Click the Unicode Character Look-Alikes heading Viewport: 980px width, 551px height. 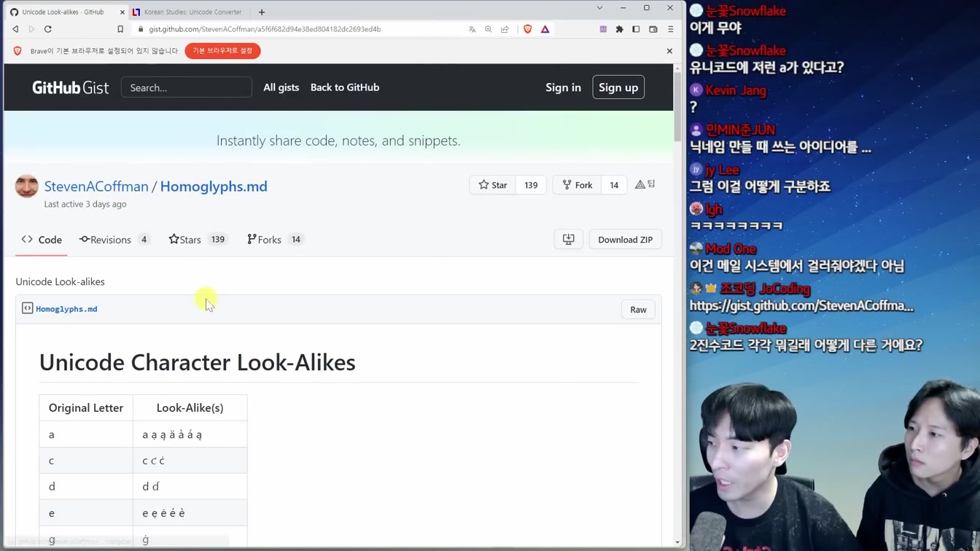[197, 362]
